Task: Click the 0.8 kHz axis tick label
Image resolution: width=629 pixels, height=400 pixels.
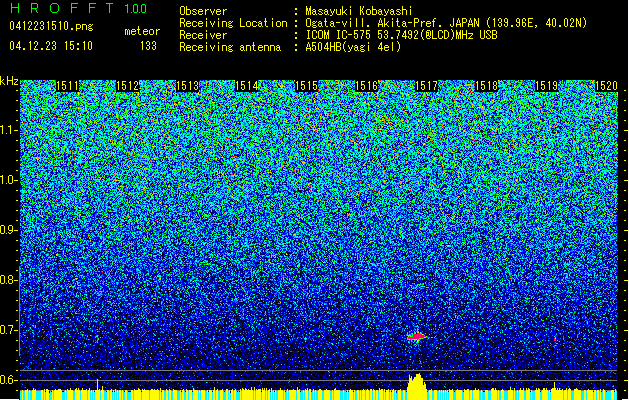Action: coord(8,280)
